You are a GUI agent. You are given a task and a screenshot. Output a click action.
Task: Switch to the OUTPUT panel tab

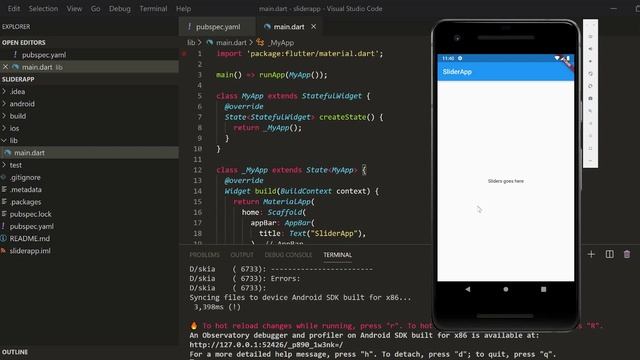click(x=242, y=255)
